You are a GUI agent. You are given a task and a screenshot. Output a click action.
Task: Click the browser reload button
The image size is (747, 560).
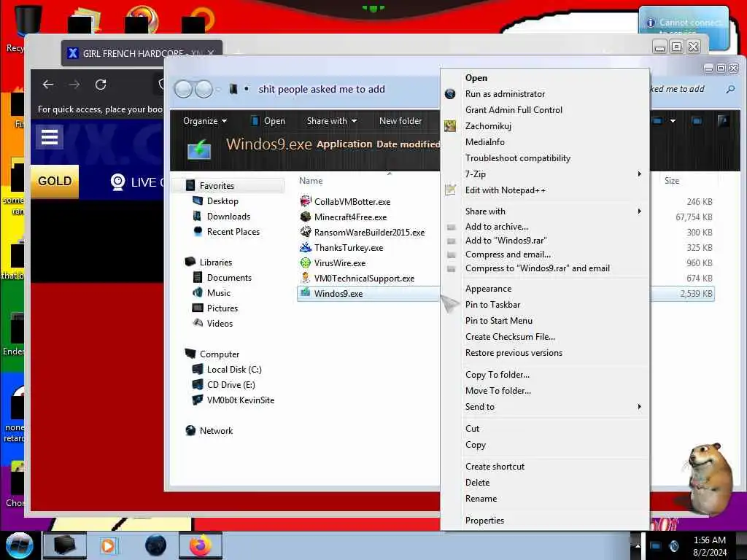[x=101, y=85]
